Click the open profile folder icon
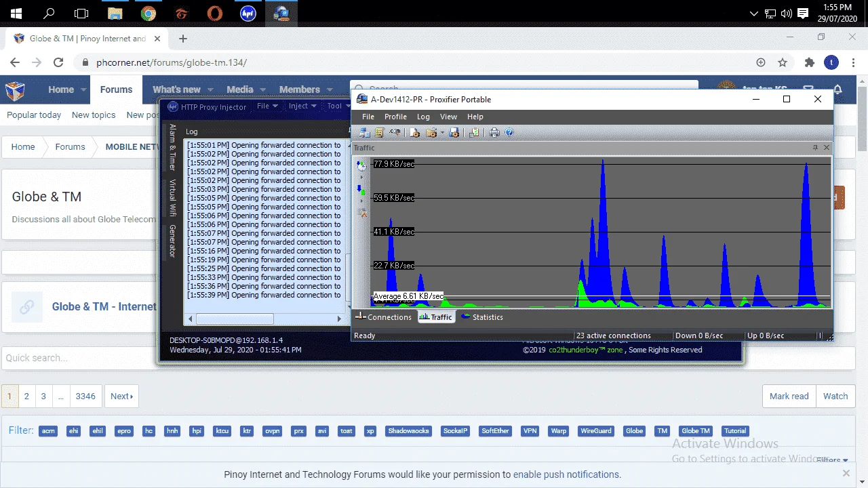This screenshot has height=488, width=868. point(431,132)
